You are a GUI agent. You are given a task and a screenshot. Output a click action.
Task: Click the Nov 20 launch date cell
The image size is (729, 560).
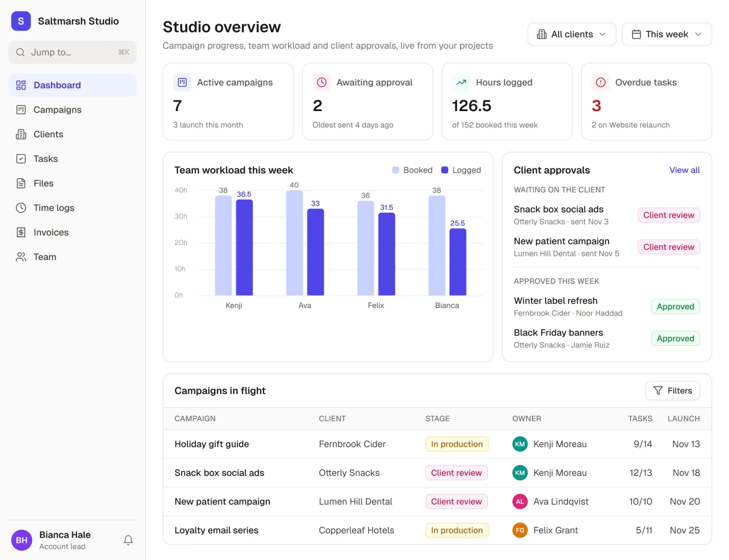click(x=685, y=501)
